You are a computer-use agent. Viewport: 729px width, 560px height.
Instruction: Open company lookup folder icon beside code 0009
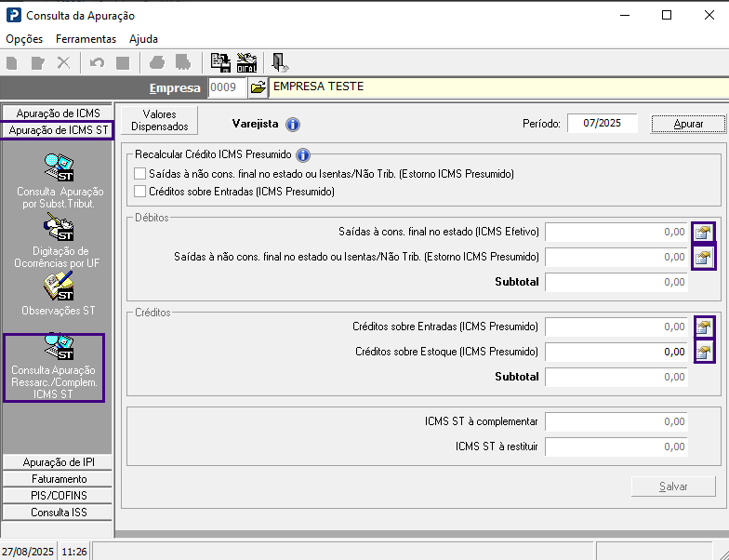(x=258, y=87)
